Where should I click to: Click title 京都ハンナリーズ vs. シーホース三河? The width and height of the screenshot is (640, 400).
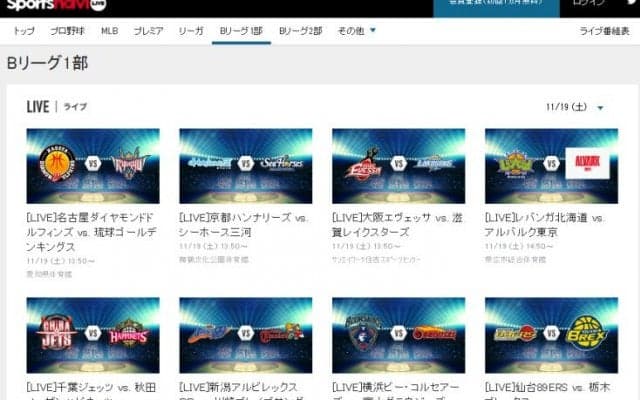pyautogui.click(x=243, y=225)
